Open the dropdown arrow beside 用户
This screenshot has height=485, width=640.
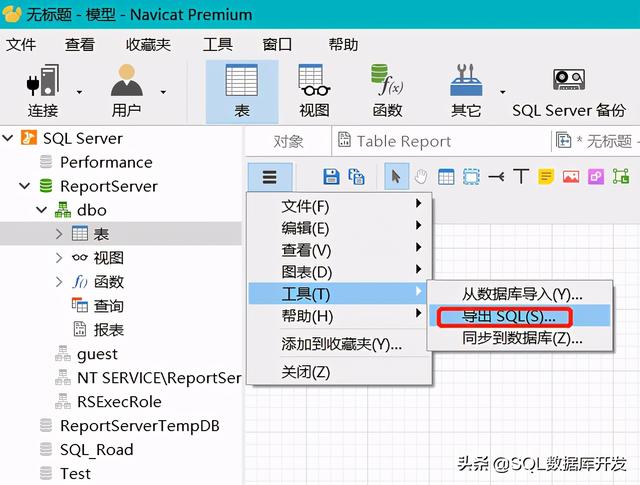coord(163,92)
